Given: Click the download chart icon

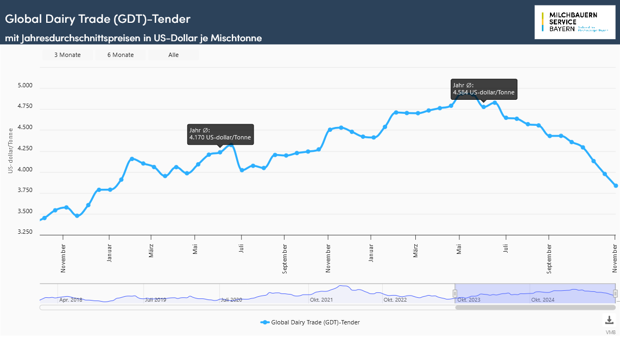Looking at the screenshot, I should [609, 320].
